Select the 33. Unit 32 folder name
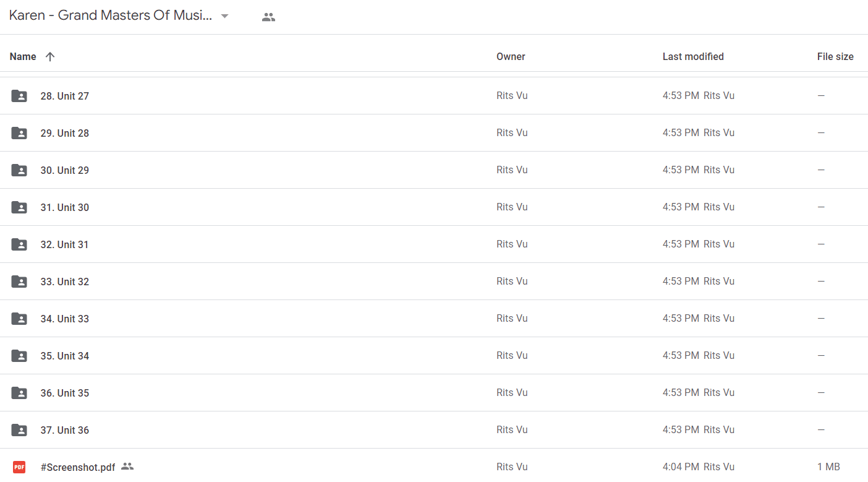The width and height of the screenshot is (868, 482). (65, 282)
